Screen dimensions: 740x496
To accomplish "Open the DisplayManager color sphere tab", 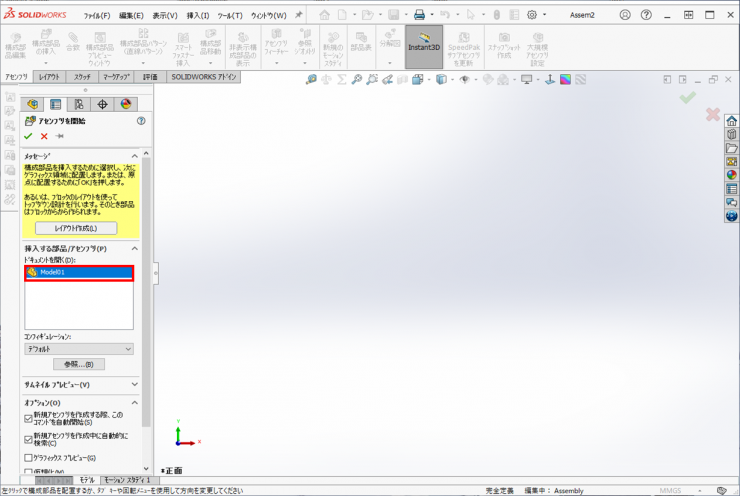I will 126,104.
